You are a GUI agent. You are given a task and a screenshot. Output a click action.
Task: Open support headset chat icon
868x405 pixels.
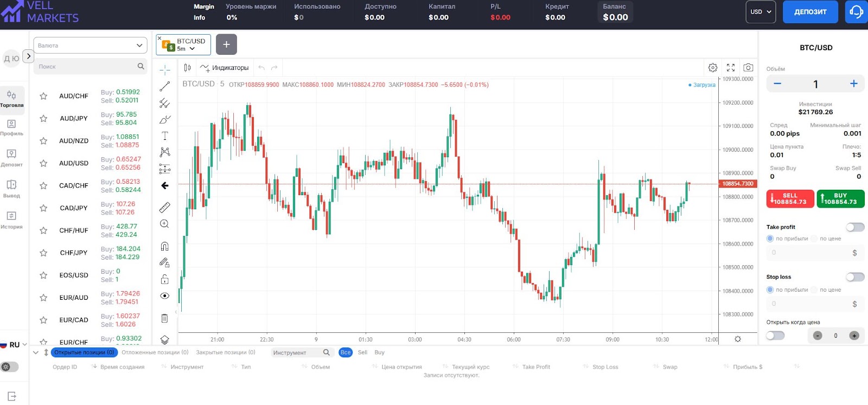[857, 11]
